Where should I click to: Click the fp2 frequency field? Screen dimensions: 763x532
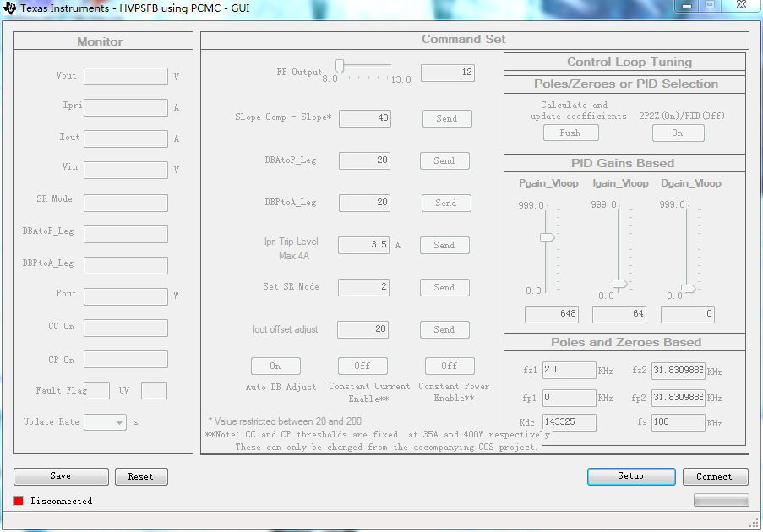point(679,398)
